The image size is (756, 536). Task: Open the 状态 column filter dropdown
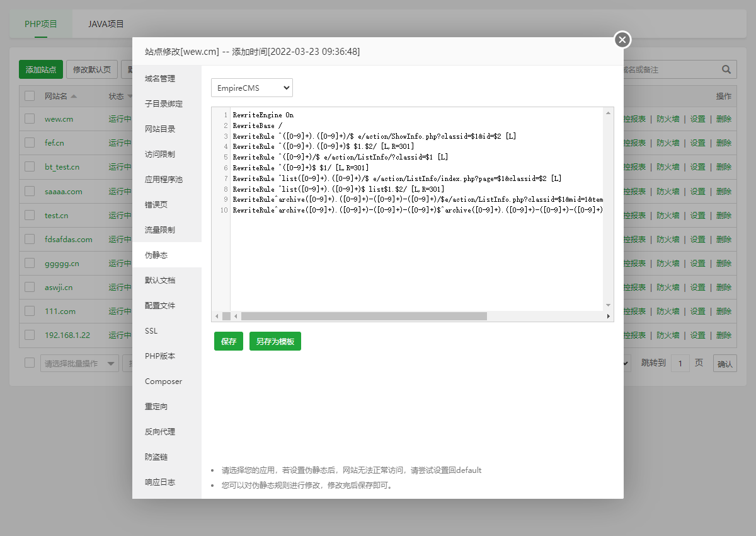click(130, 96)
